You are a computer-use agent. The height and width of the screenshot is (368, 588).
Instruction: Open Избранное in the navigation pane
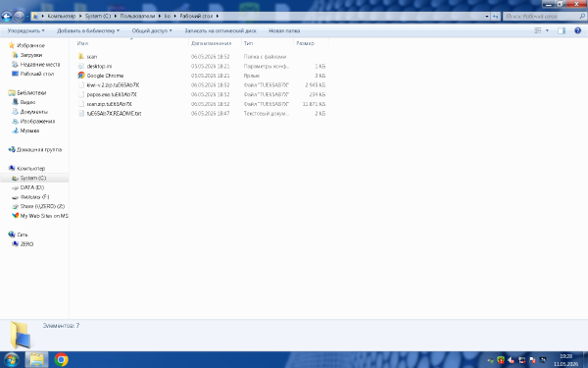(30, 45)
